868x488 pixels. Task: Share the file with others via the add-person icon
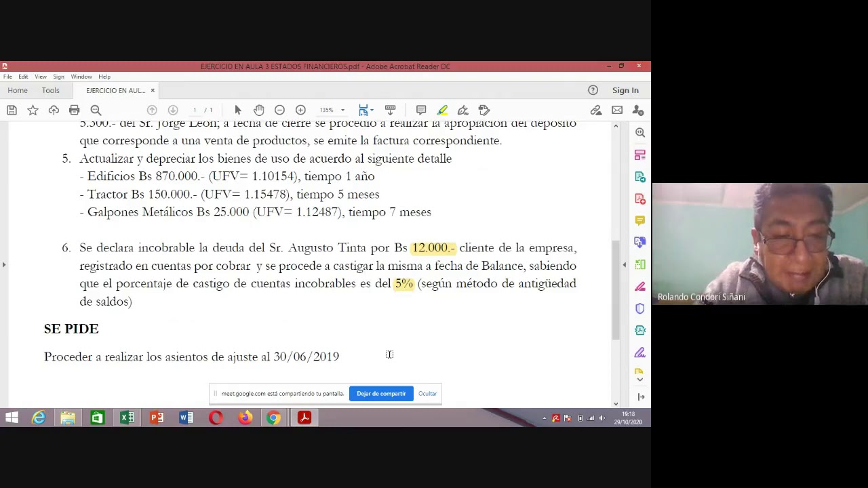(637, 110)
